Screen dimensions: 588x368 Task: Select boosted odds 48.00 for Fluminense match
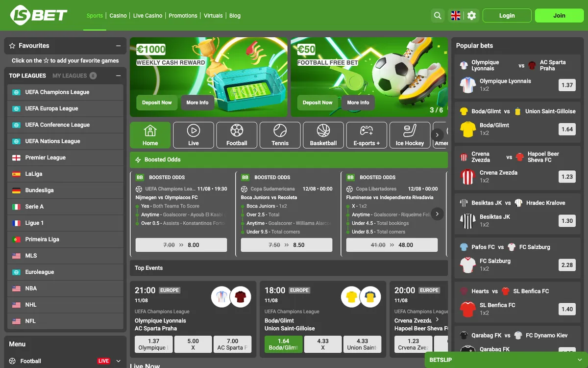coord(392,245)
